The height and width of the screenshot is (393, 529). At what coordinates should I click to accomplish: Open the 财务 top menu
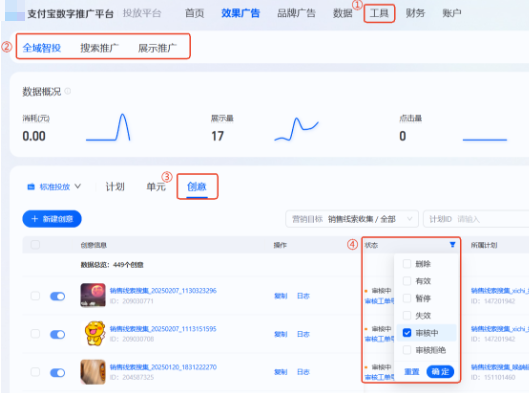coord(415,13)
